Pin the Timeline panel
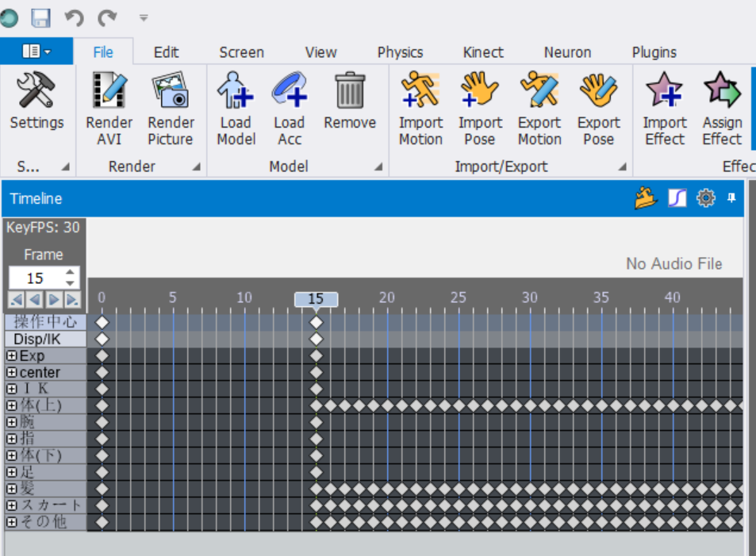Image resolution: width=756 pixels, height=556 pixels. [x=731, y=198]
